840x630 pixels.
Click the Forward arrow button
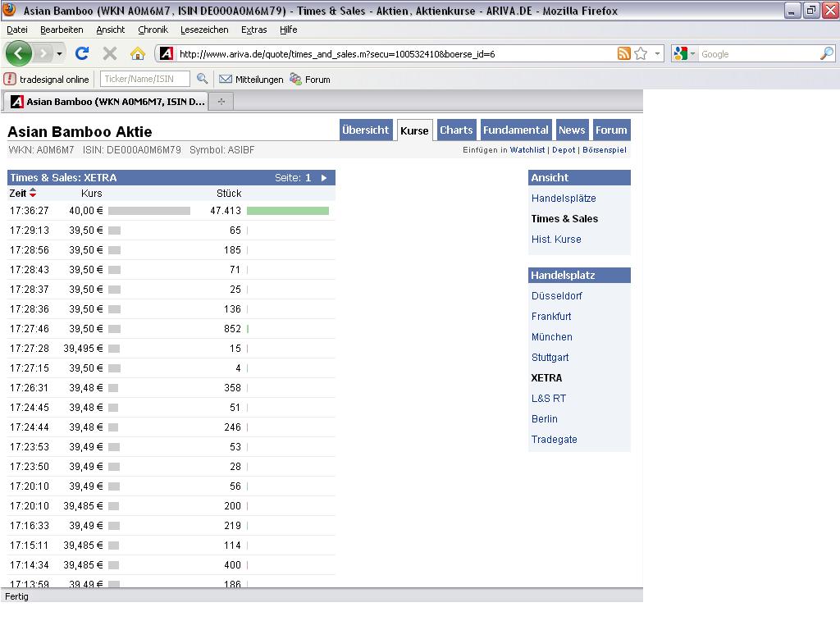pos(44,53)
